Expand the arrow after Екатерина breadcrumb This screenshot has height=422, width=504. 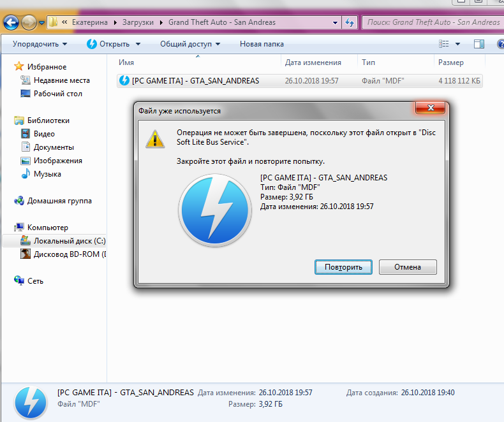(115, 22)
